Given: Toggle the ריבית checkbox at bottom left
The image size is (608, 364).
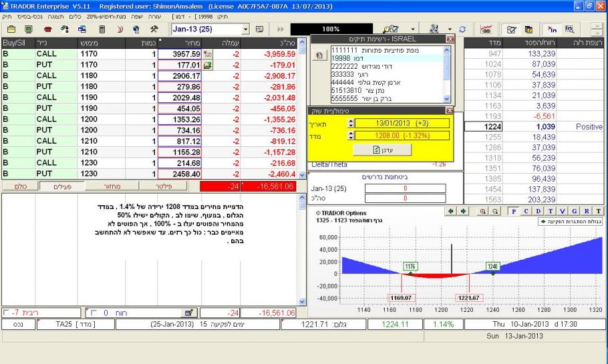Looking at the screenshot, I should click(7, 313).
